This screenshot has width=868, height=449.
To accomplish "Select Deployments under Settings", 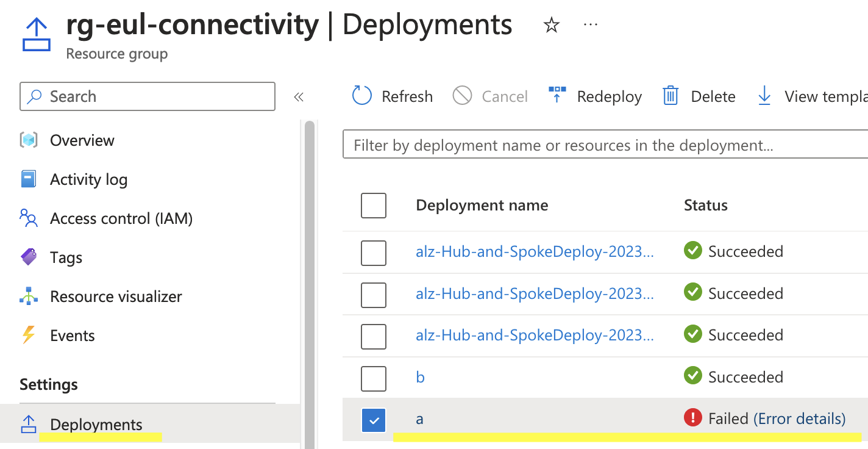I will coord(96,424).
